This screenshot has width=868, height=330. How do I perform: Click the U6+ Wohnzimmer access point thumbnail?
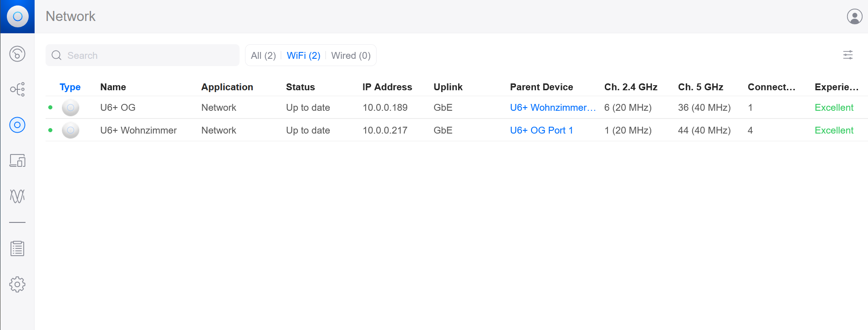tap(71, 130)
